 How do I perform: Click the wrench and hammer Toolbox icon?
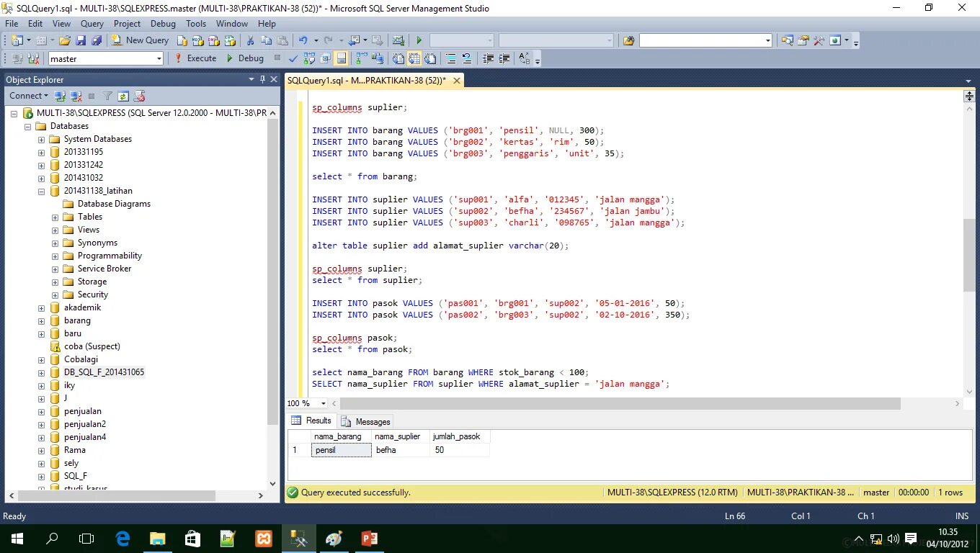[x=819, y=40]
